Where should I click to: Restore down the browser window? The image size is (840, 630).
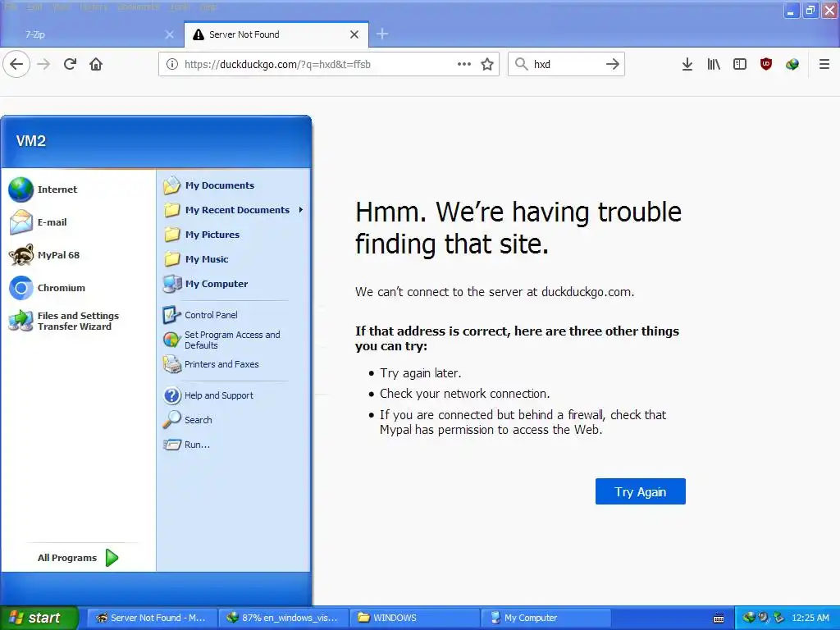pos(810,10)
